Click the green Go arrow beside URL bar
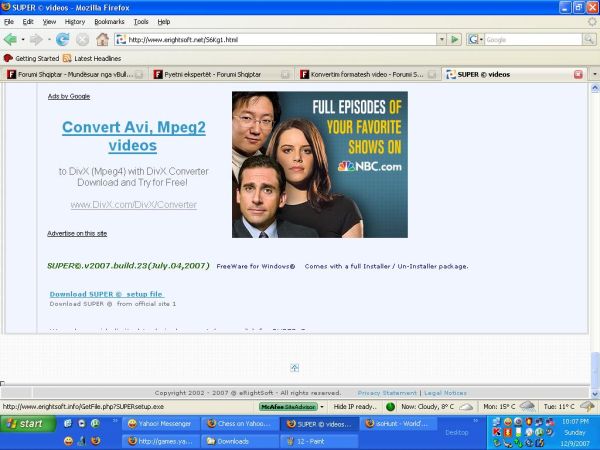 (x=455, y=39)
